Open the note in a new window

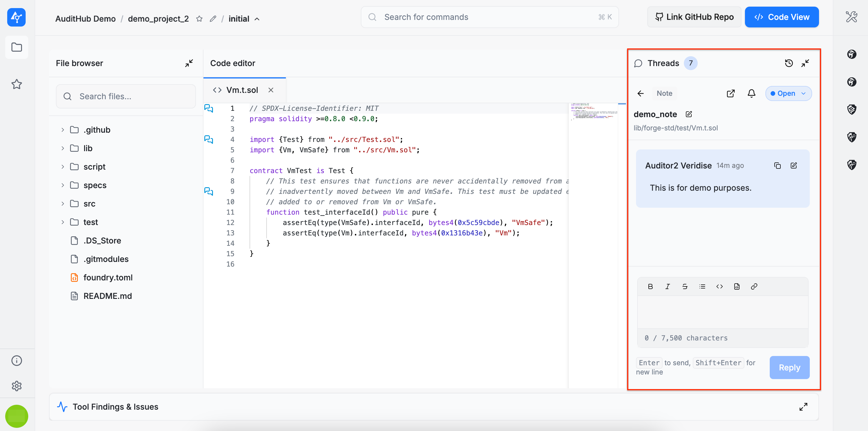(x=731, y=93)
